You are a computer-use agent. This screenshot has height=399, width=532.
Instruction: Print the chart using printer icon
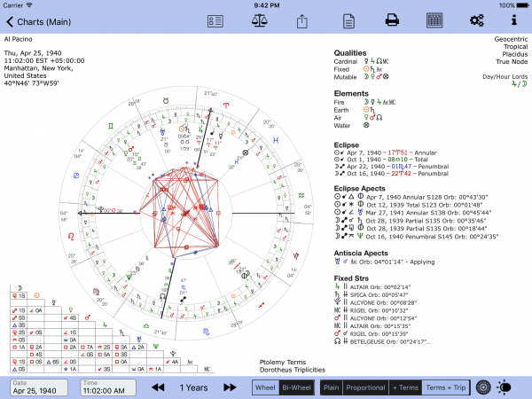point(392,20)
